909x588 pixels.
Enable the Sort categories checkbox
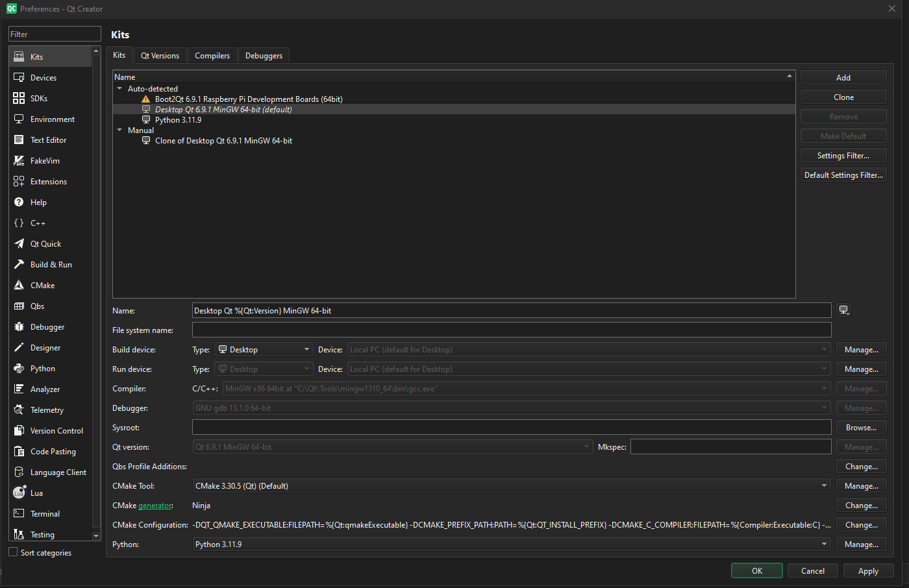coord(13,552)
